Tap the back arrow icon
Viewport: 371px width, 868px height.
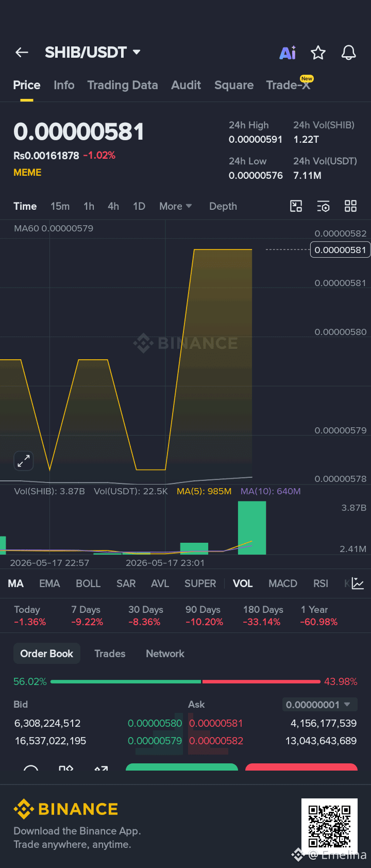(x=22, y=52)
